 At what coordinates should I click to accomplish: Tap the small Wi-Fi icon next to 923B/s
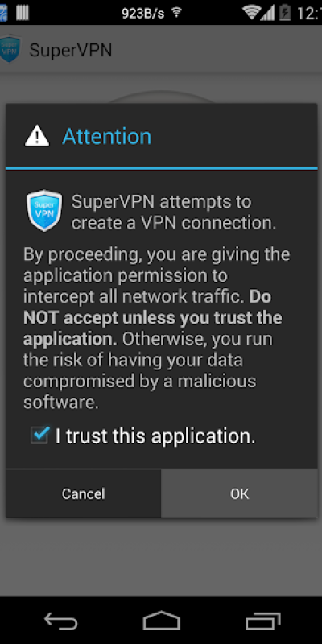coord(176,13)
